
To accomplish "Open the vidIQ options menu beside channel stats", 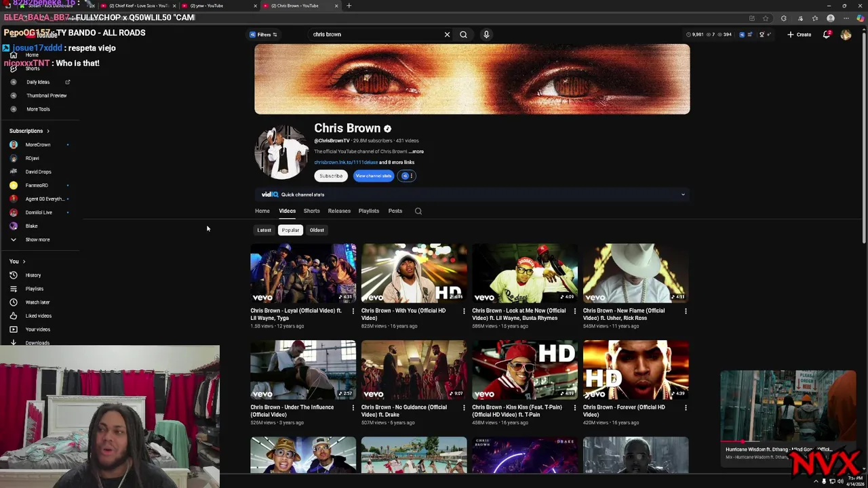I will coord(407,176).
